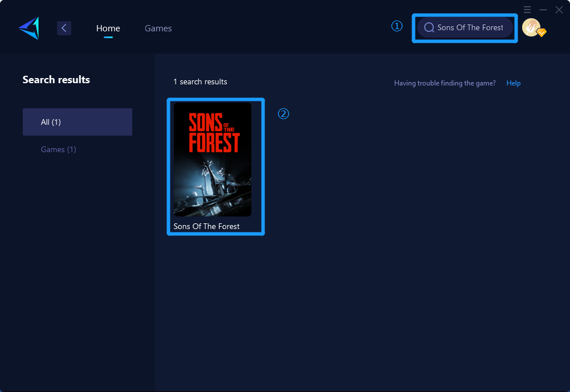This screenshot has height=392, width=570.
Task: Click 'Having trouble finding the game?' text
Action: click(x=445, y=83)
